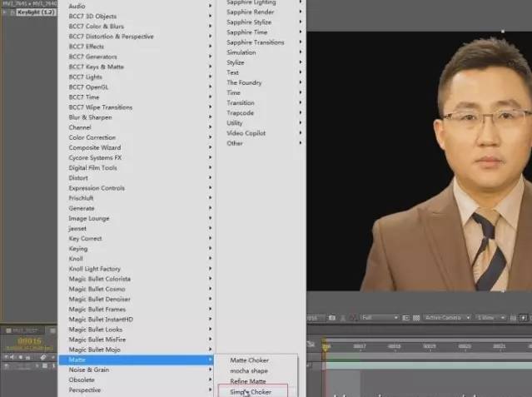Open the Active Camera dropdown

click(x=447, y=318)
